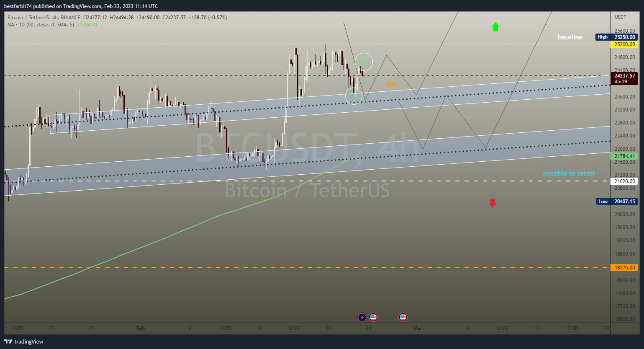Screen dimensions: 644x349
Task: Click the USDT currency label
Action: pos(621,17)
